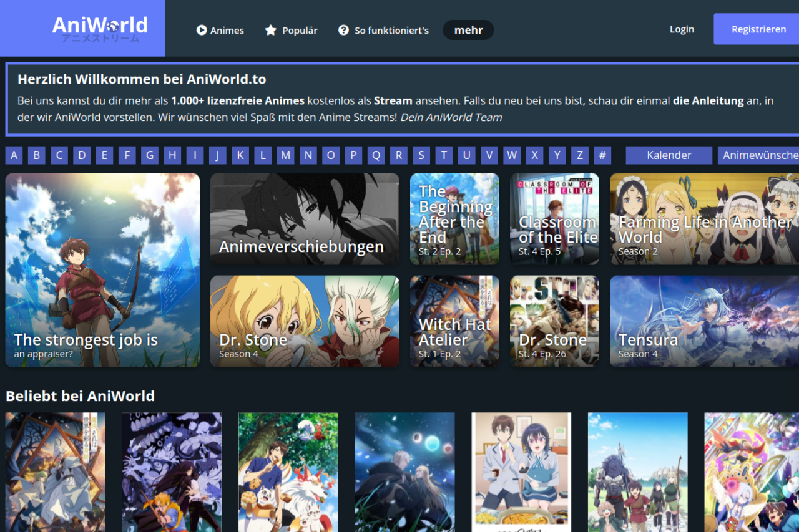Click the play icon beside Animes
Image resolution: width=799 pixels, height=532 pixels.
click(202, 30)
